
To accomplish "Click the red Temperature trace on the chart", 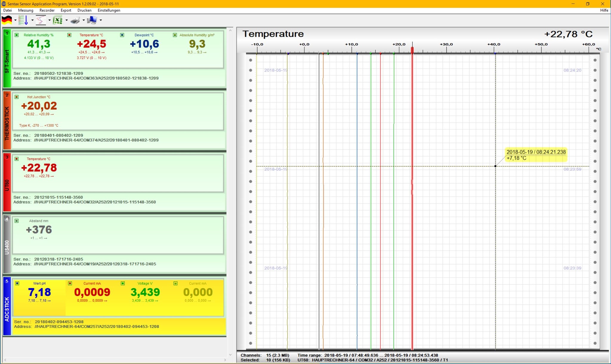I will point(412,209).
